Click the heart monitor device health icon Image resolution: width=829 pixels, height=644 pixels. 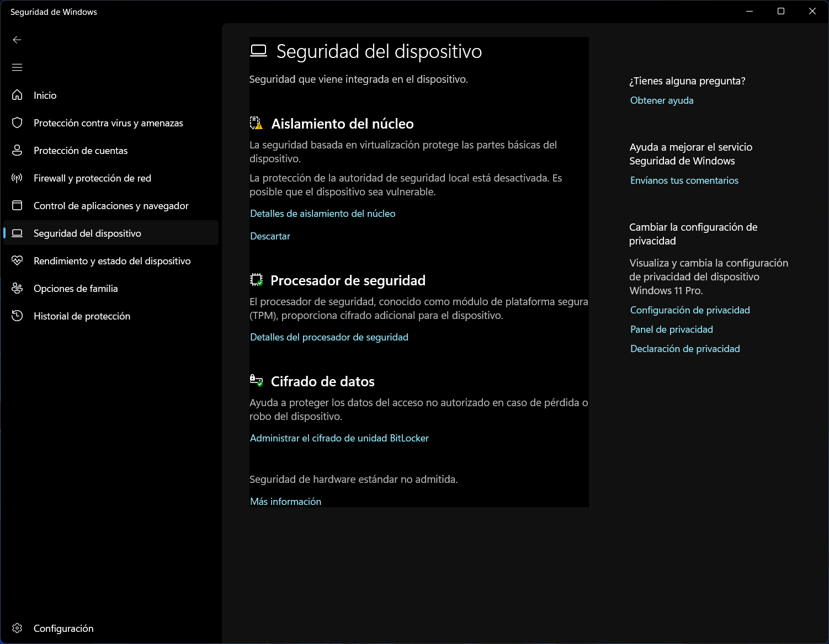17,260
